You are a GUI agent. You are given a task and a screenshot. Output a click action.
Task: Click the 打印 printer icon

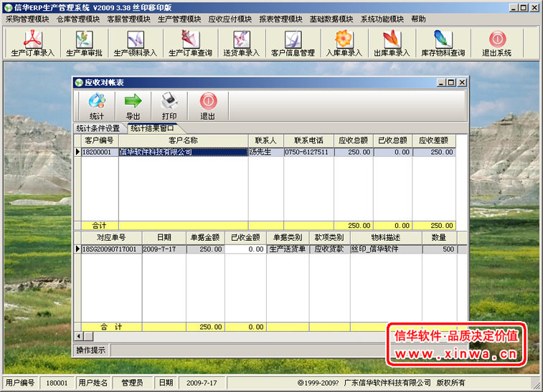click(x=169, y=106)
